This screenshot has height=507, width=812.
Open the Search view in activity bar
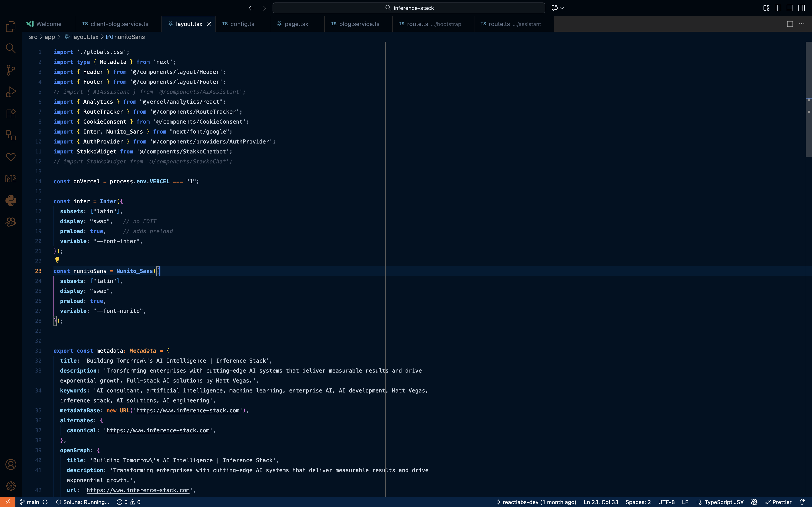tap(11, 48)
